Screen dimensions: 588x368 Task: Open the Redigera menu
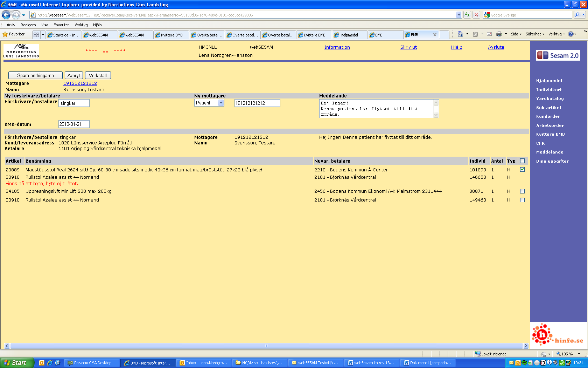(x=28, y=25)
